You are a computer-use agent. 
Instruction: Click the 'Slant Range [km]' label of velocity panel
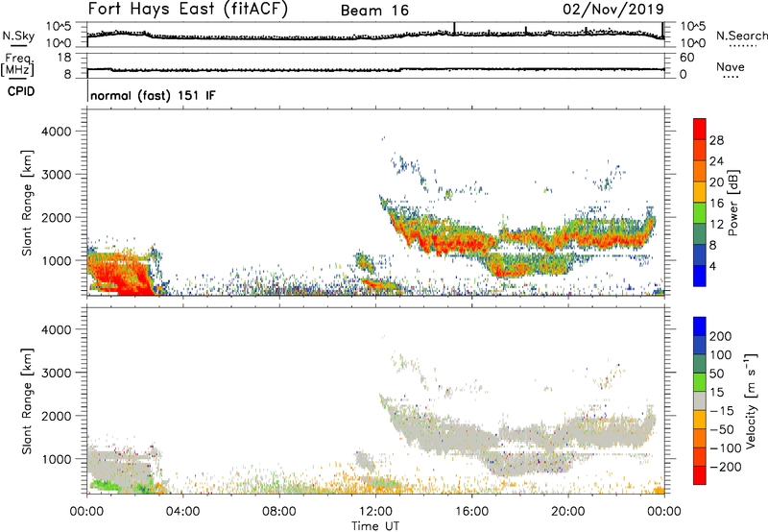27,400
